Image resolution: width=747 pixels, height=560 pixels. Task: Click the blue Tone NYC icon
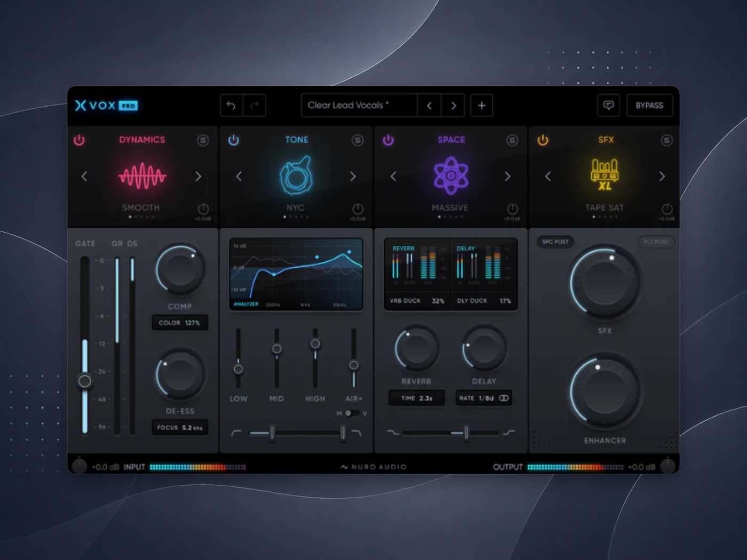click(x=296, y=175)
